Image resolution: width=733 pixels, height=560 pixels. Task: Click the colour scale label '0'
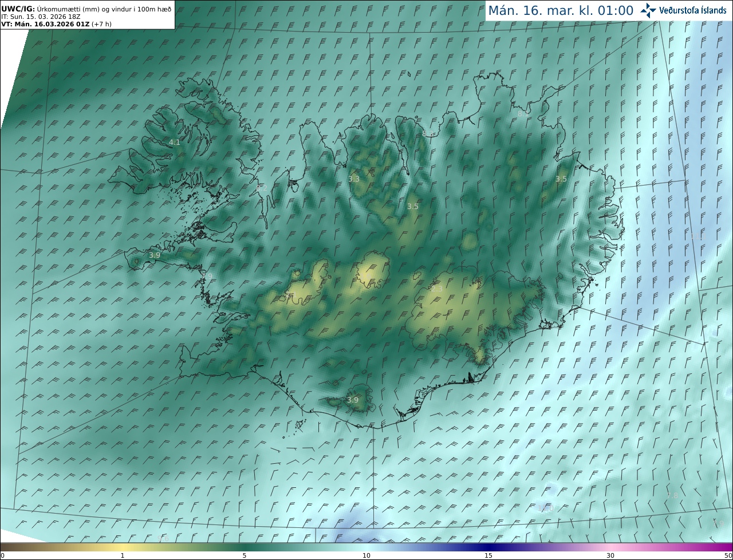[x=2, y=555]
